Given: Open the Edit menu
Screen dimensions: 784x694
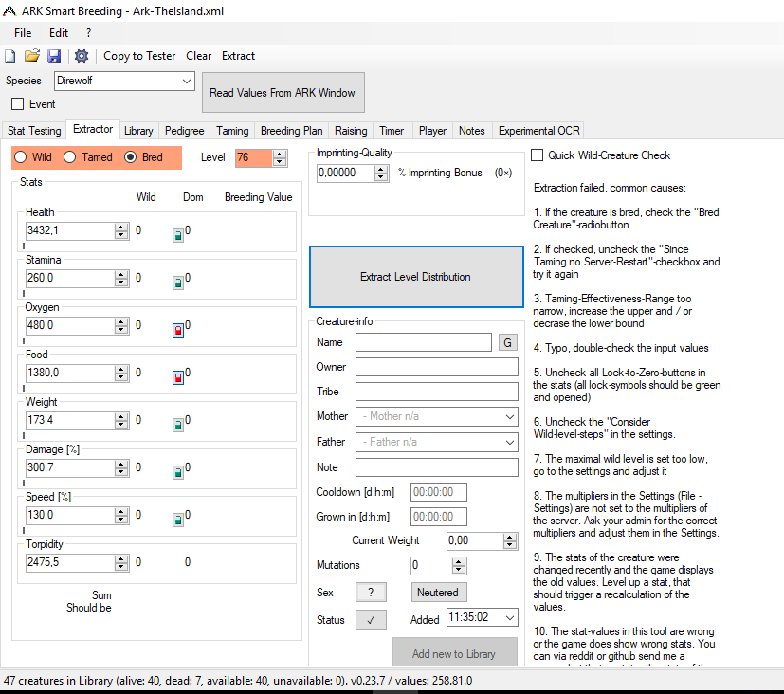Looking at the screenshot, I should point(59,33).
